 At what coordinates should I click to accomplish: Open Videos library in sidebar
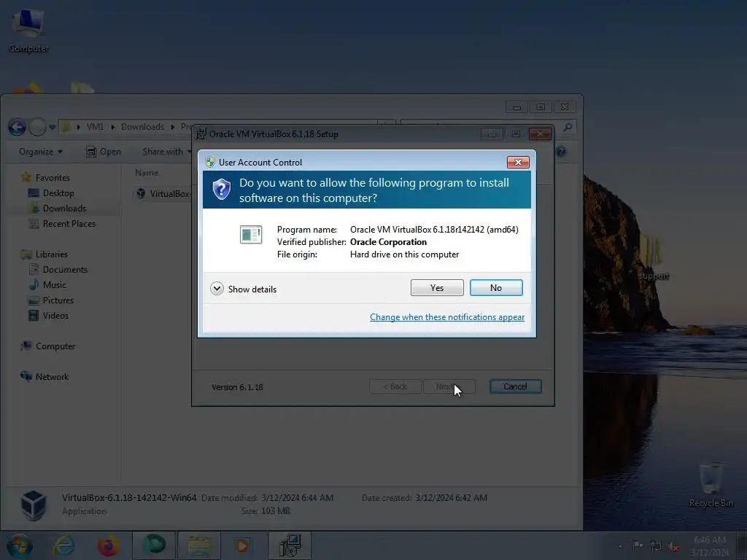tap(55, 315)
